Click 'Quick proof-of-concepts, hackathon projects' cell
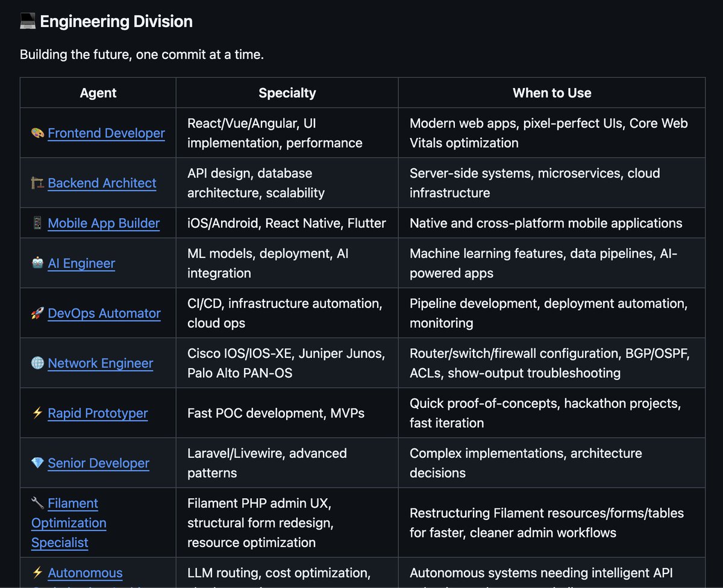Viewport: 723px width, 588px height. click(552, 413)
